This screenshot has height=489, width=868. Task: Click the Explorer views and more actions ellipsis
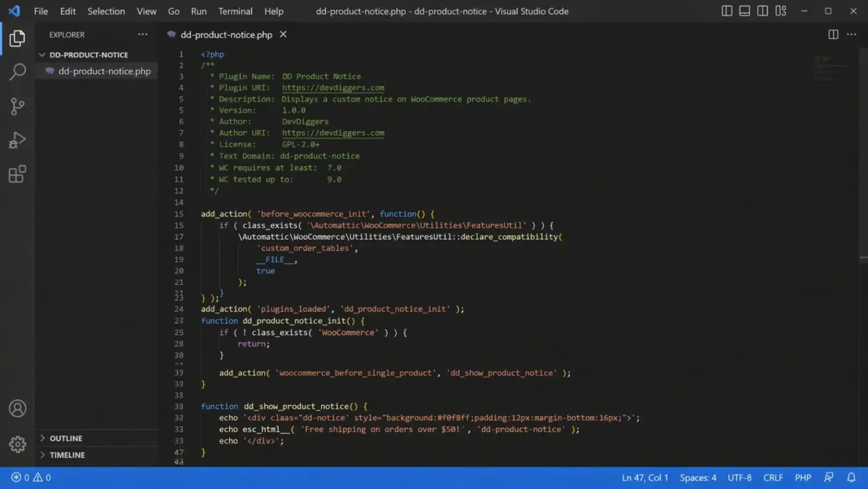[143, 35]
